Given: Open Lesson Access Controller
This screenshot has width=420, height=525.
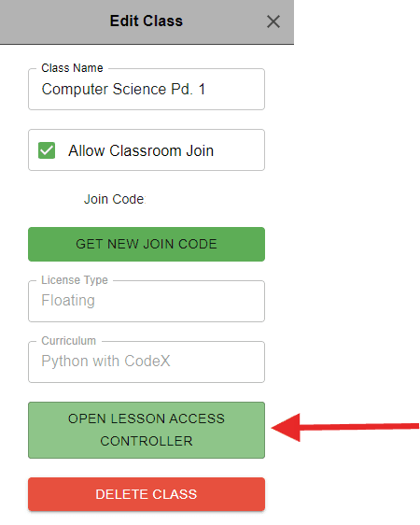Looking at the screenshot, I should pos(147,430).
